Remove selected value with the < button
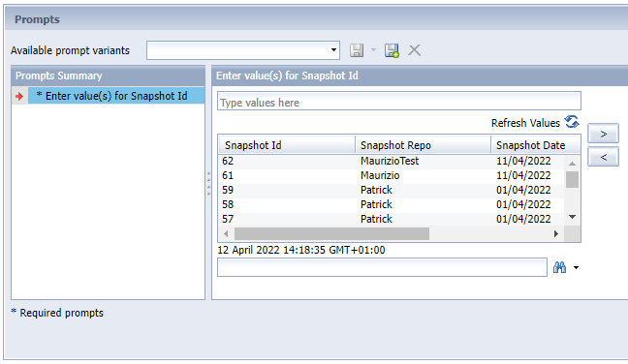The width and height of the screenshot is (628, 364). (x=603, y=157)
